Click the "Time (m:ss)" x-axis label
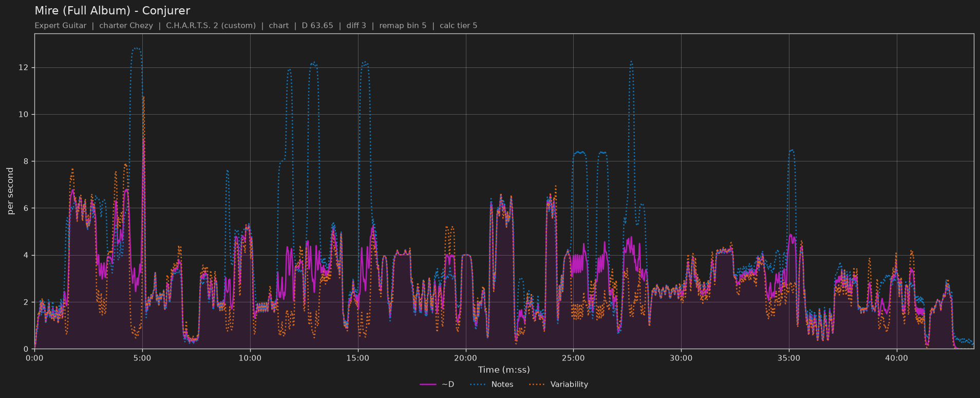 504,370
